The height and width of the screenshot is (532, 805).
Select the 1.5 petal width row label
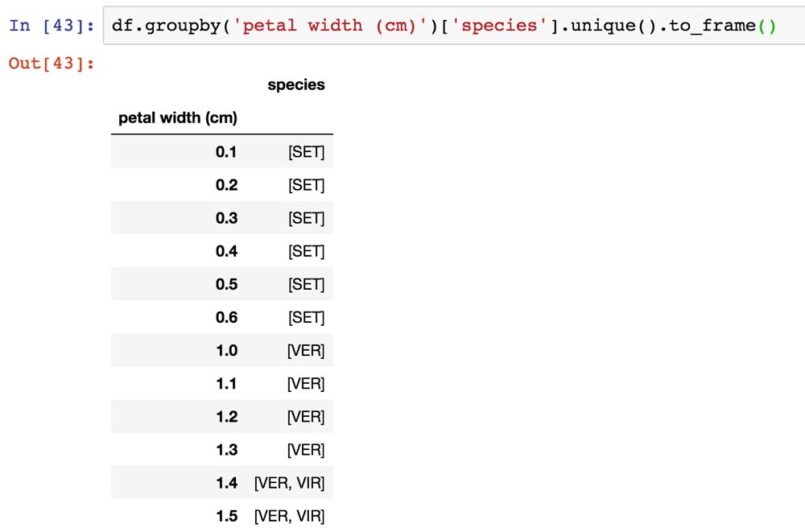[226, 516]
